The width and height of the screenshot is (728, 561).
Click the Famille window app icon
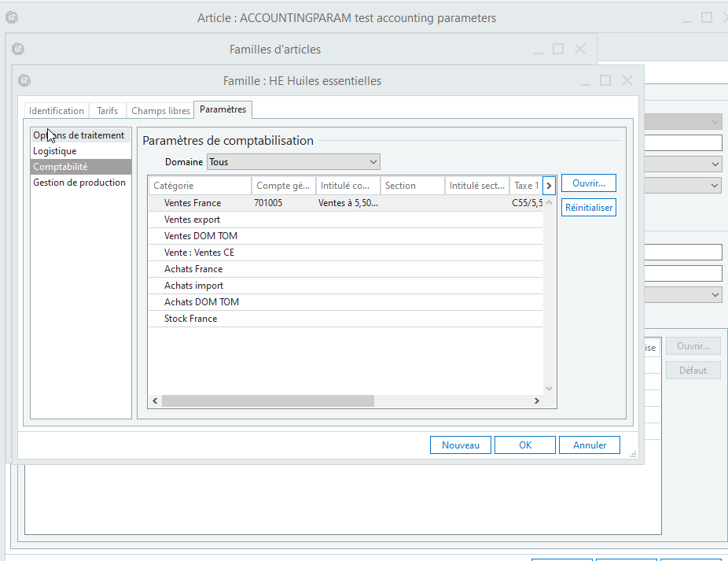(24, 80)
